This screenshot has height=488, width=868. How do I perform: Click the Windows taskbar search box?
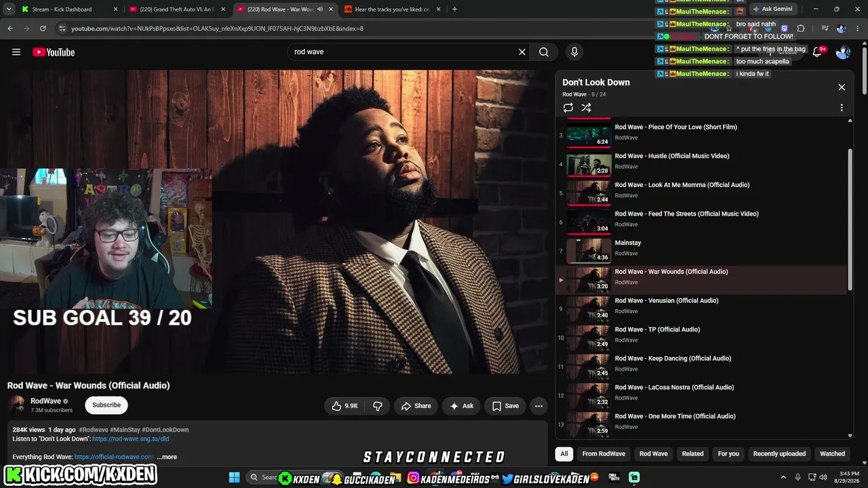[x=263, y=477]
